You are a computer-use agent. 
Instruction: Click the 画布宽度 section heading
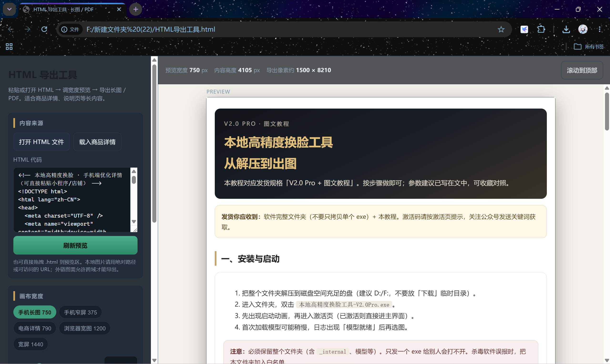pos(31,296)
